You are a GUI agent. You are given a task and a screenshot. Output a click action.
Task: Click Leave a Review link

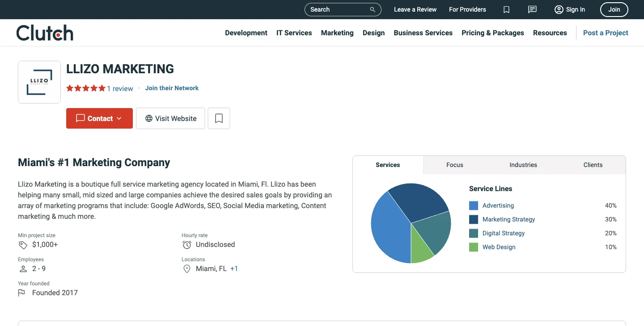coord(415,9)
